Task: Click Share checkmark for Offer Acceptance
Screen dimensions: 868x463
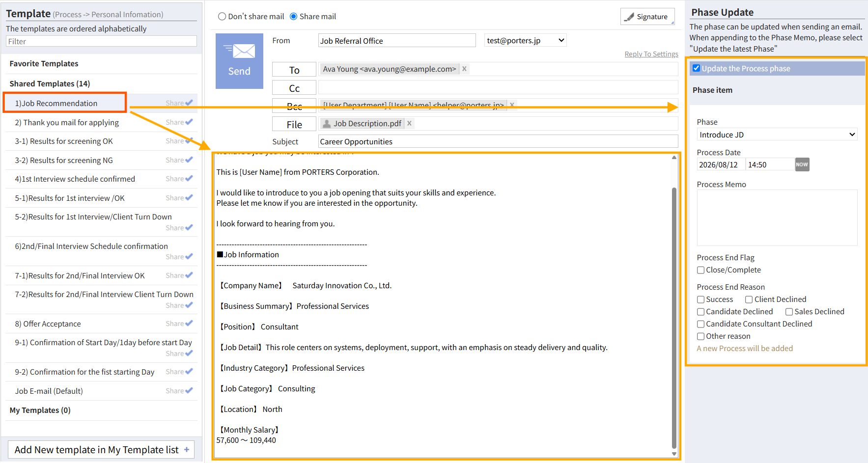Action: (189, 323)
